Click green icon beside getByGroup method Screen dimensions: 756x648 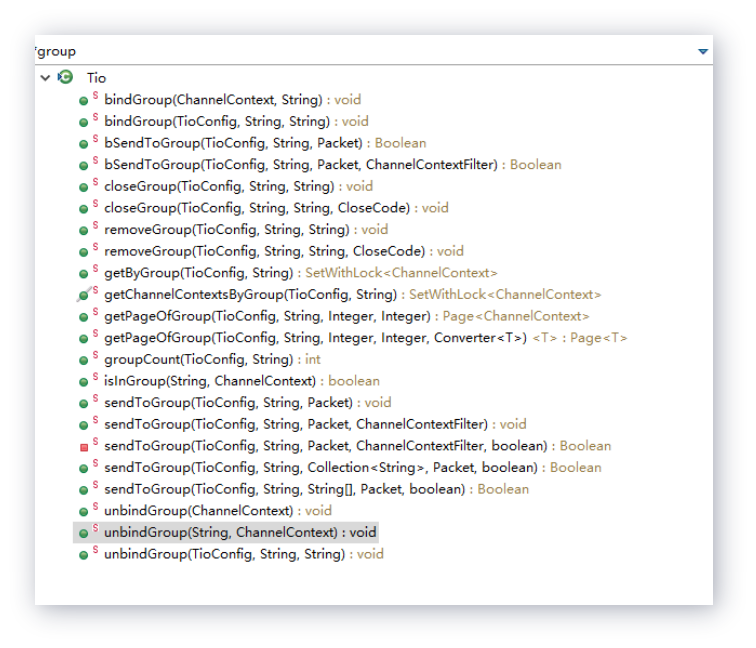[83, 274]
